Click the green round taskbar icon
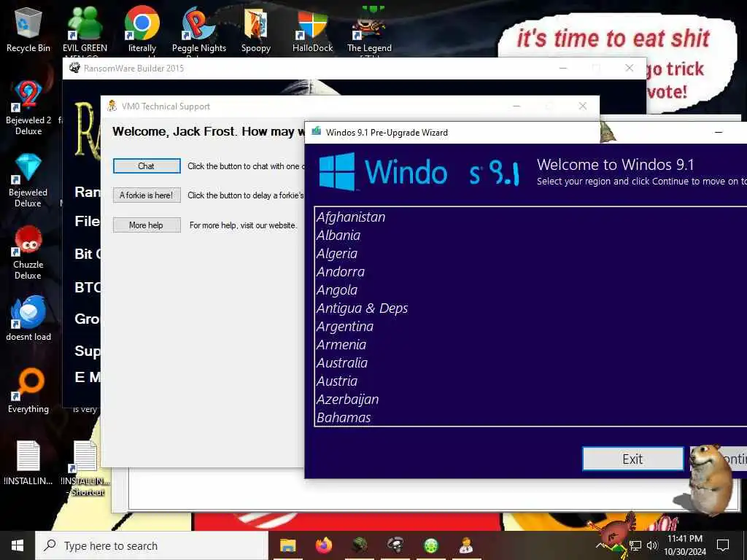Viewport: 747px width, 560px height. [431, 545]
